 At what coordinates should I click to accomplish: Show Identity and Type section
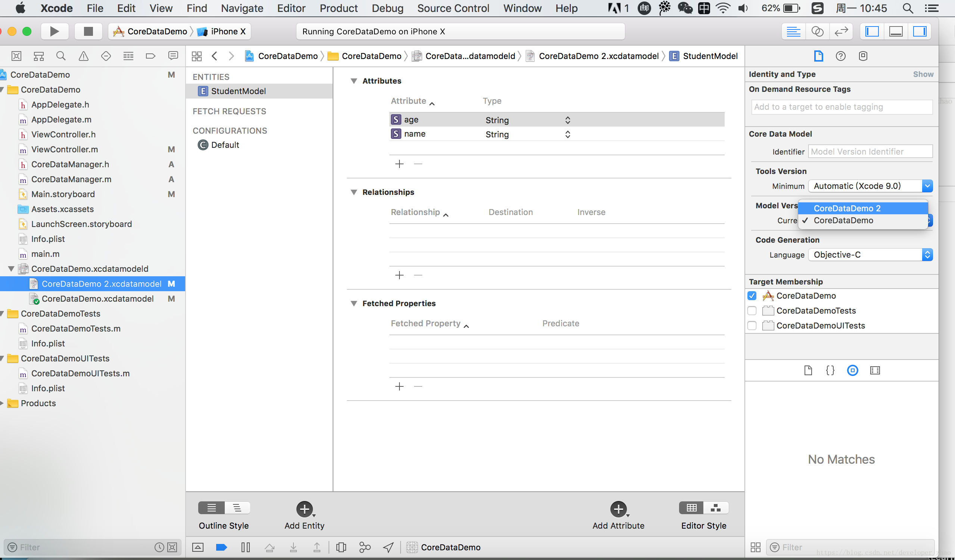pos(923,74)
